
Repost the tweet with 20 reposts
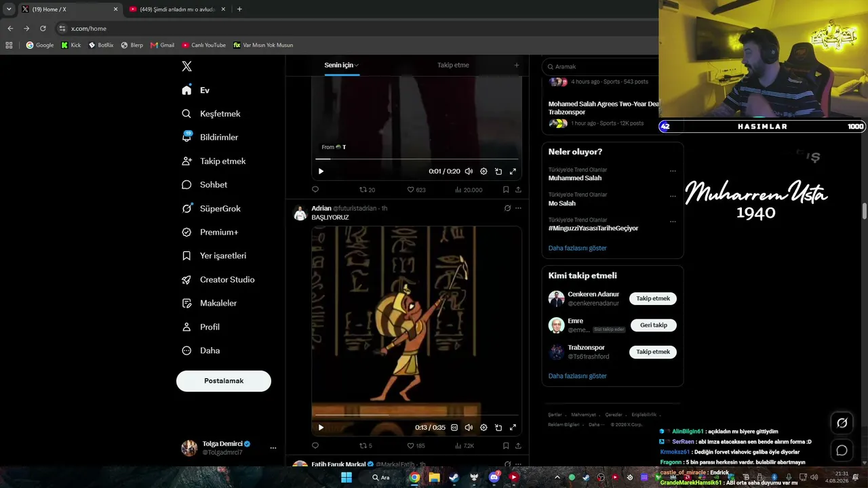coord(367,190)
